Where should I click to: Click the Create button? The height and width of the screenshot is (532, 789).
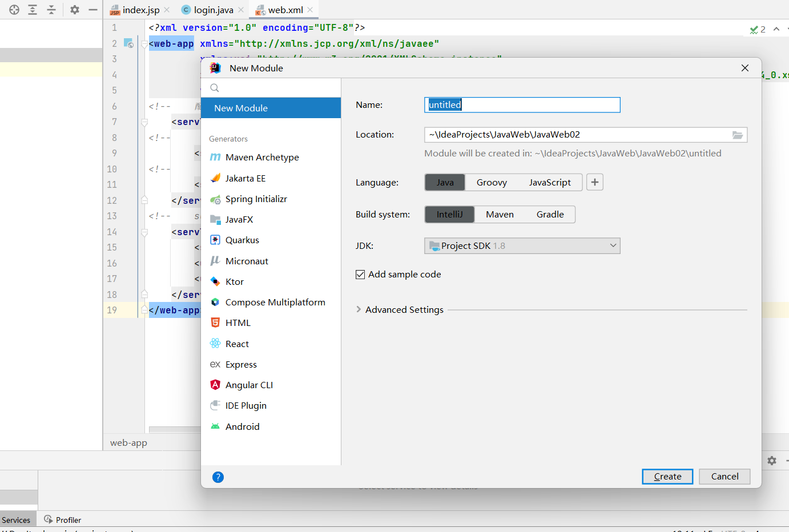(667, 477)
